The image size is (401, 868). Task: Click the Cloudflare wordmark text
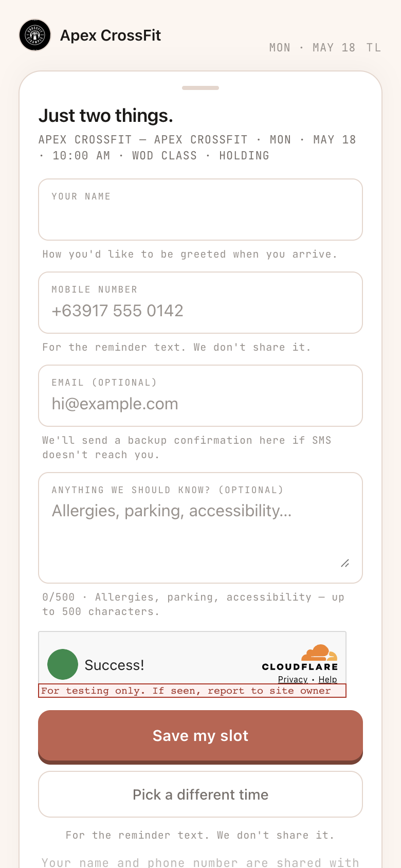click(x=300, y=667)
